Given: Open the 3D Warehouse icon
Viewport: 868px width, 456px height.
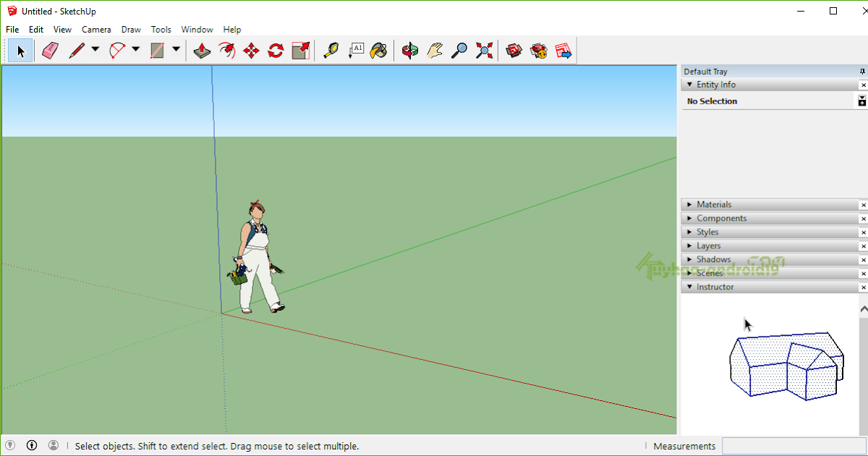Looking at the screenshot, I should (x=514, y=51).
